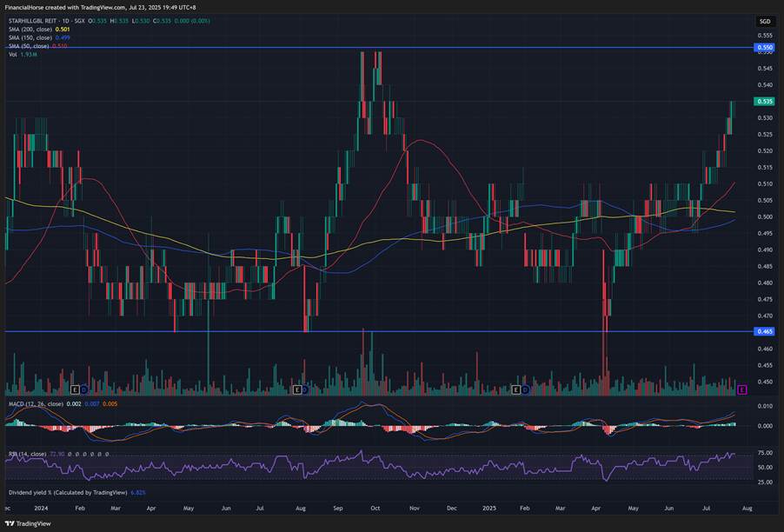Click the dividend D marker near February 2024
The width and height of the screenshot is (784, 532).
83,389
